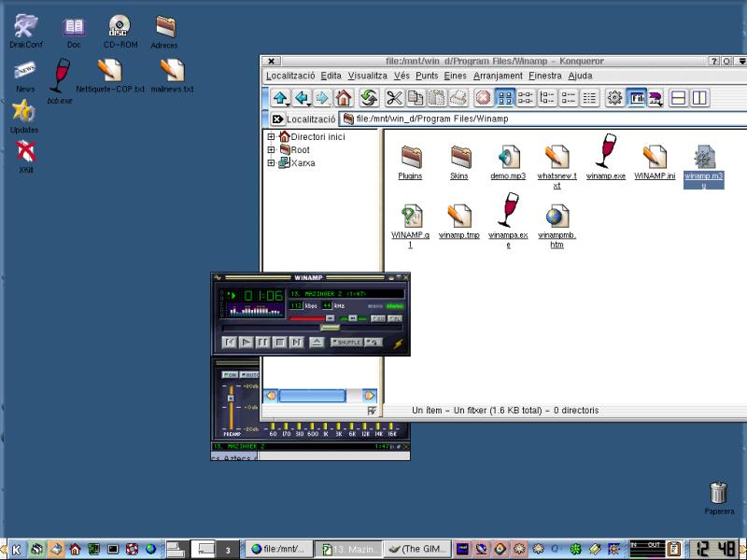Select the Skins folder
The height and width of the screenshot is (560, 747).
pyautogui.click(x=459, y=162)
